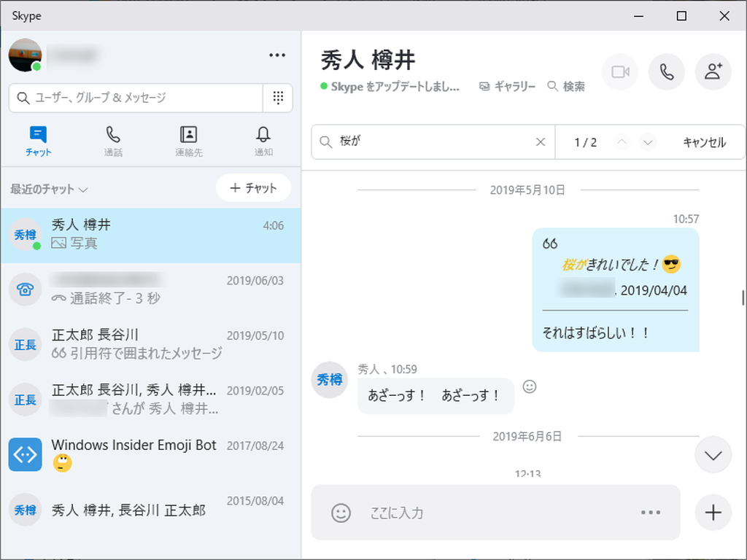Jump to latest messages with chevron button
The width and height of the screenshot is (747, 560).
[x=713, y=454]
